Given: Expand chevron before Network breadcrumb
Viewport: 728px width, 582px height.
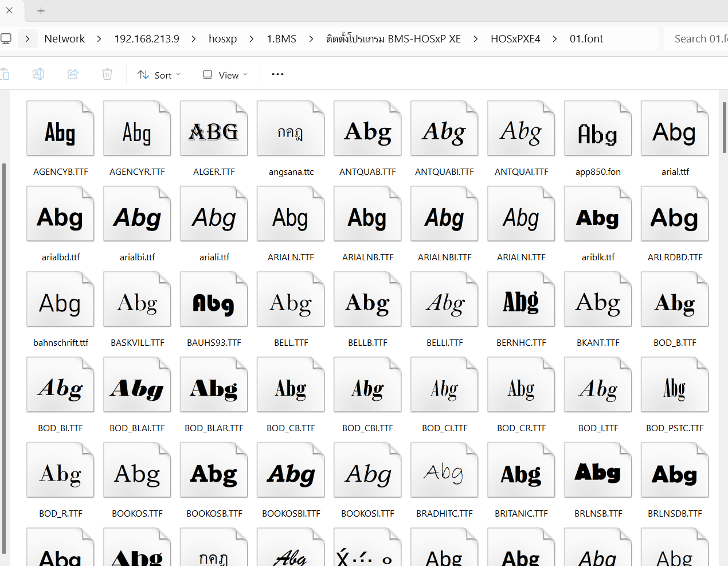Looking at the screenshot, I should [28, 38].
